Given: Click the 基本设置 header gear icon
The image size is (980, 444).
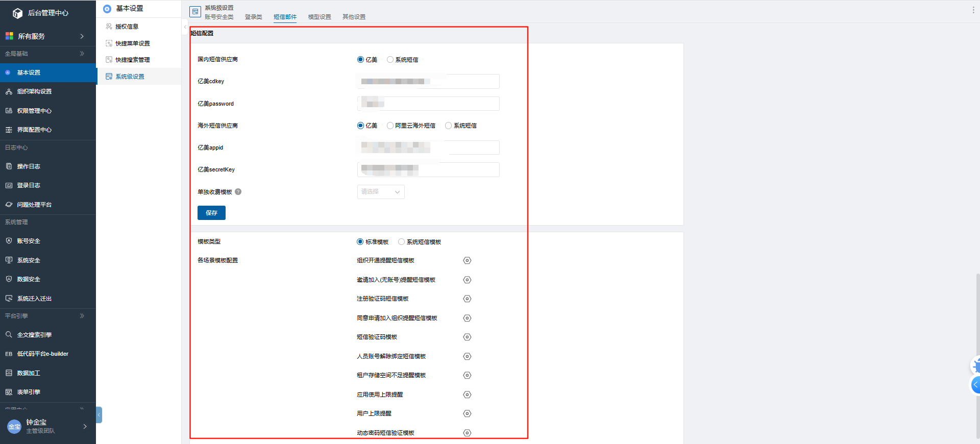Looking at the screenshot, I should [x=107, y=9].
